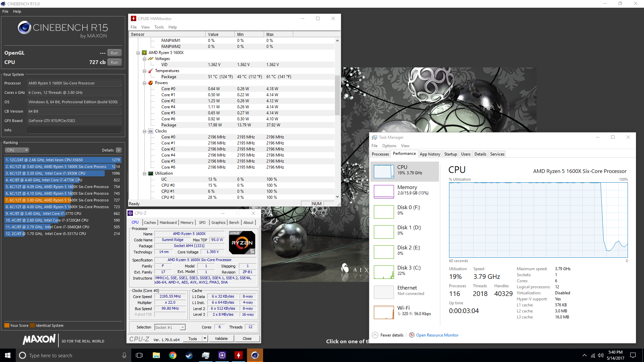This screenshot has height=362, width=644.
Task: Select the Memory graph thumbnail in Task Manager
Action: pos(384,192)
